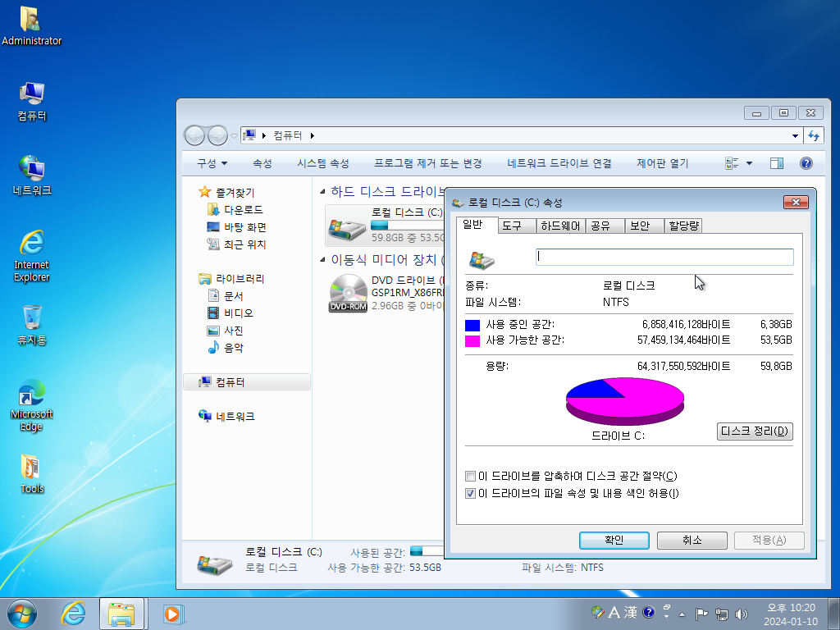840x630 pixels.
Task: Select the DVD-ROM drive icon
Action: click(348, 293)
